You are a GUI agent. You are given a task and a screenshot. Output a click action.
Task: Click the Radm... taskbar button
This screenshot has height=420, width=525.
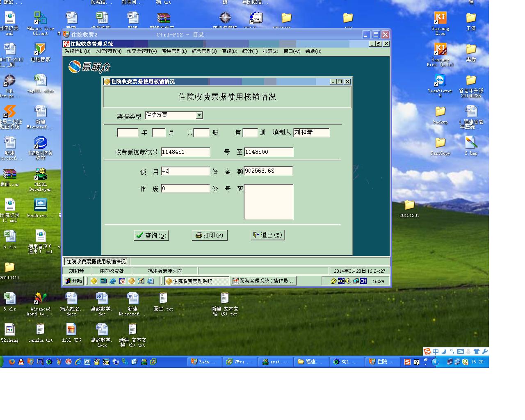(204, 362)
